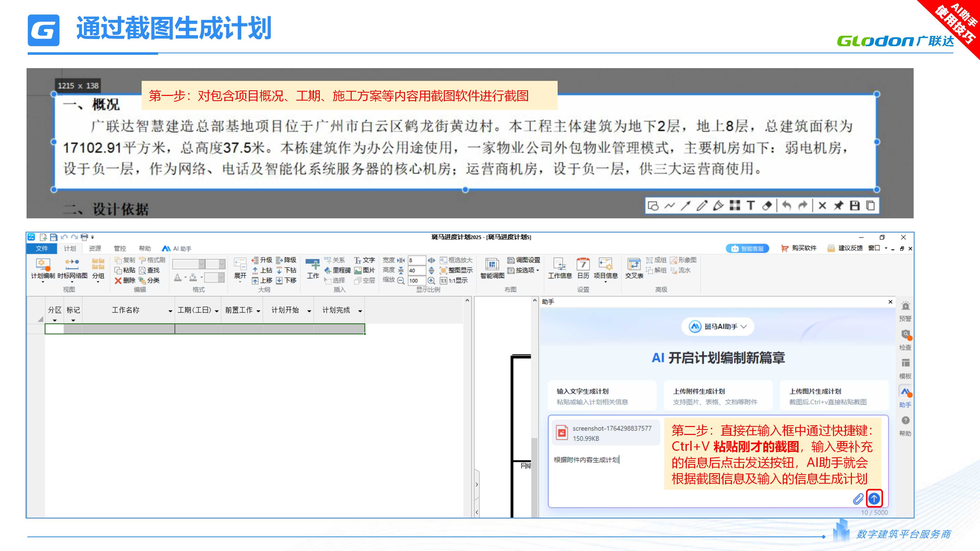Open the 日历 calendar settings

[583, 268]
